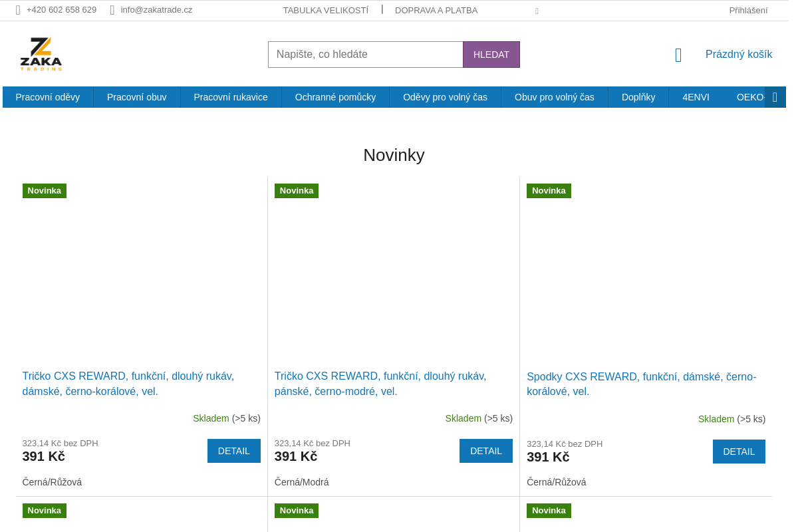
Task: Open the Ochranné pomůcky category
Action: click(x=336, y=97)
